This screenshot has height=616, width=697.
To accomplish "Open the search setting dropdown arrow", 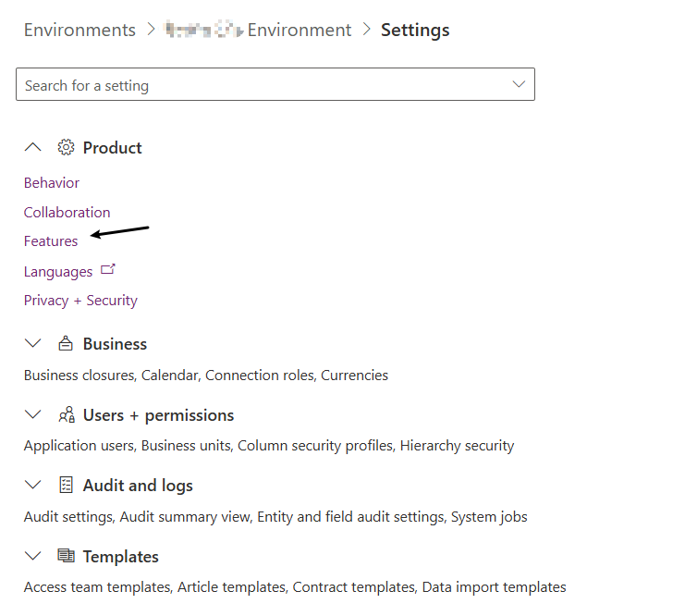I will point(519,84).
